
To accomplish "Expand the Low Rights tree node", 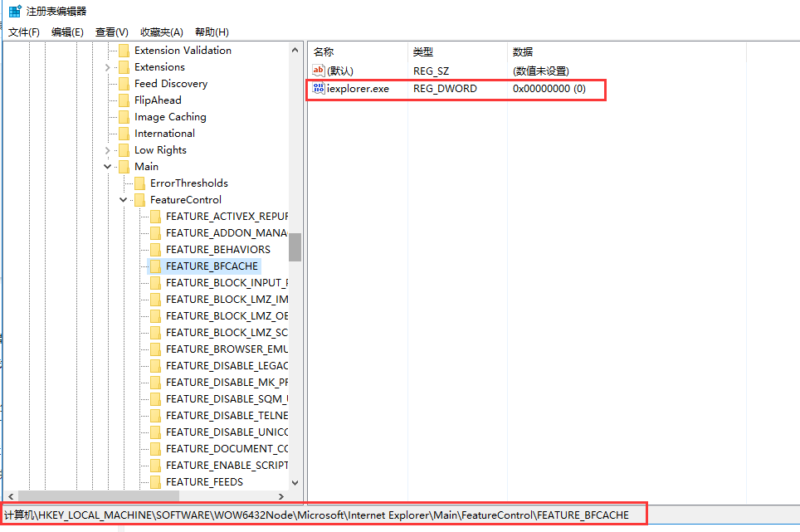I will click(x=107, y=149).
